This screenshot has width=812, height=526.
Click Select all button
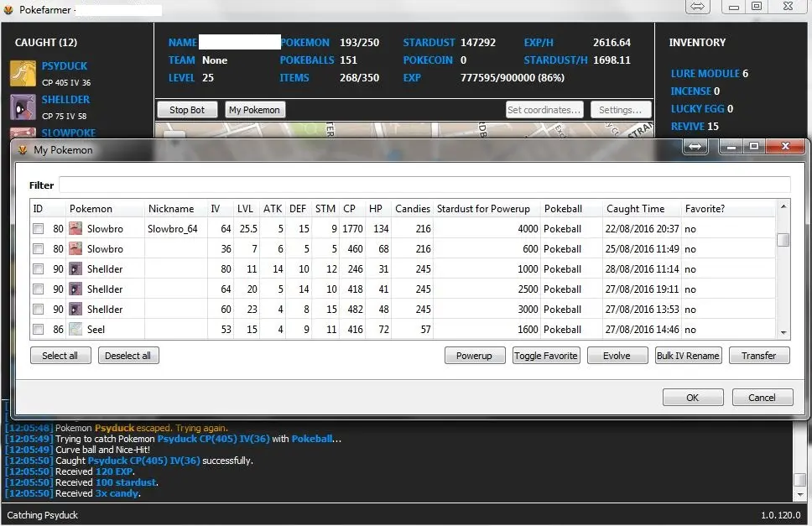pos(60,356)
